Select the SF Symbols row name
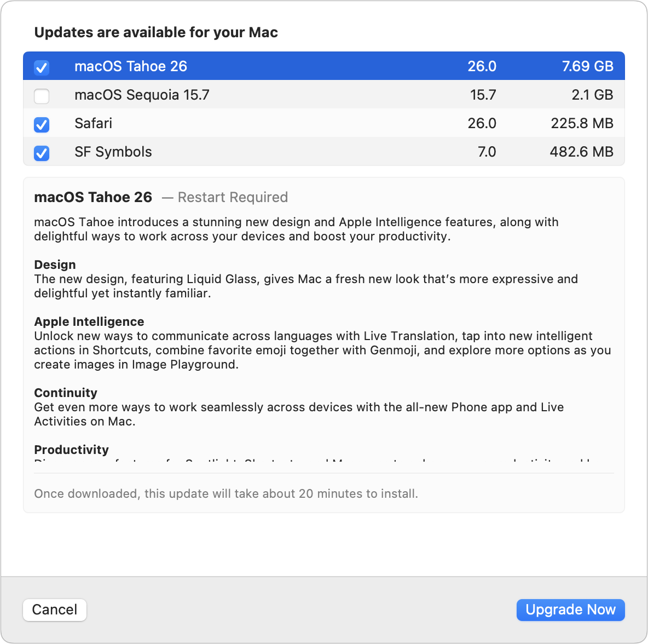 point(113,152)
